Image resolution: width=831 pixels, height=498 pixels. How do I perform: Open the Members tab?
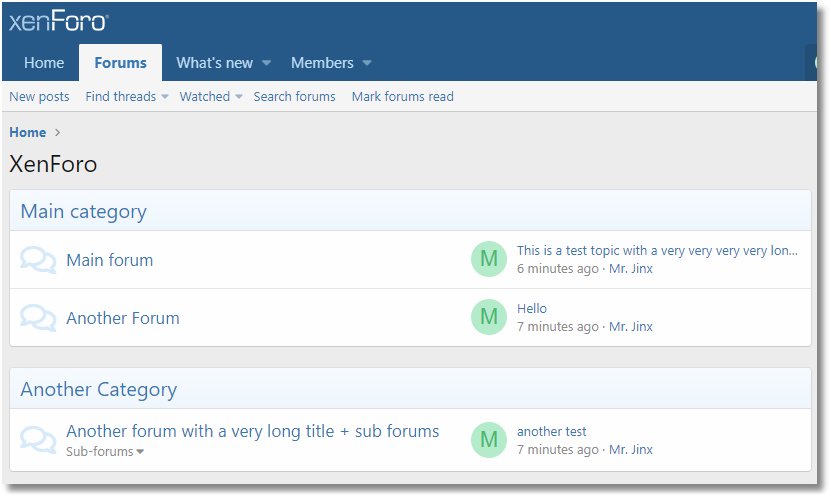click(x=322, y=63)
